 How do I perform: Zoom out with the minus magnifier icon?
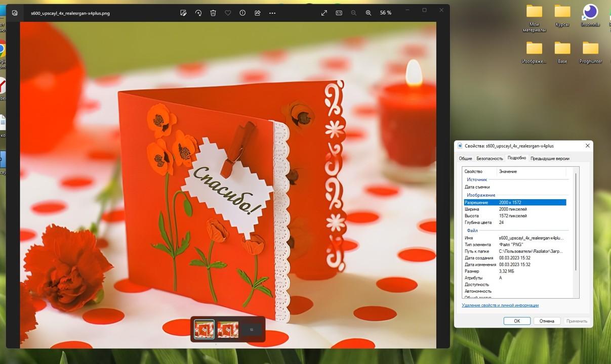(x=353, y=13)
